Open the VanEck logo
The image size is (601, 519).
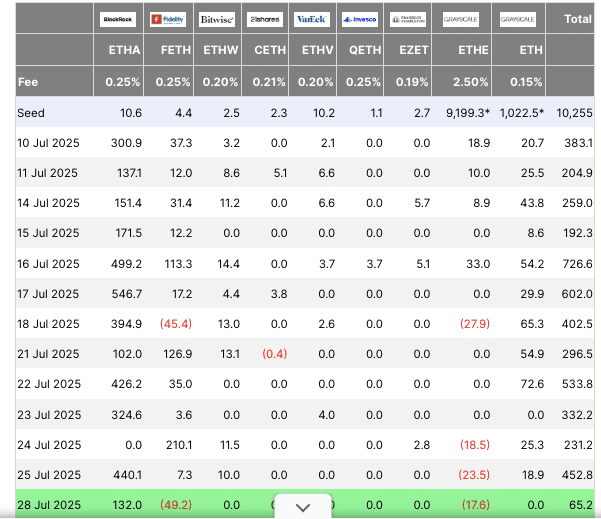click(x=312, y=19)
